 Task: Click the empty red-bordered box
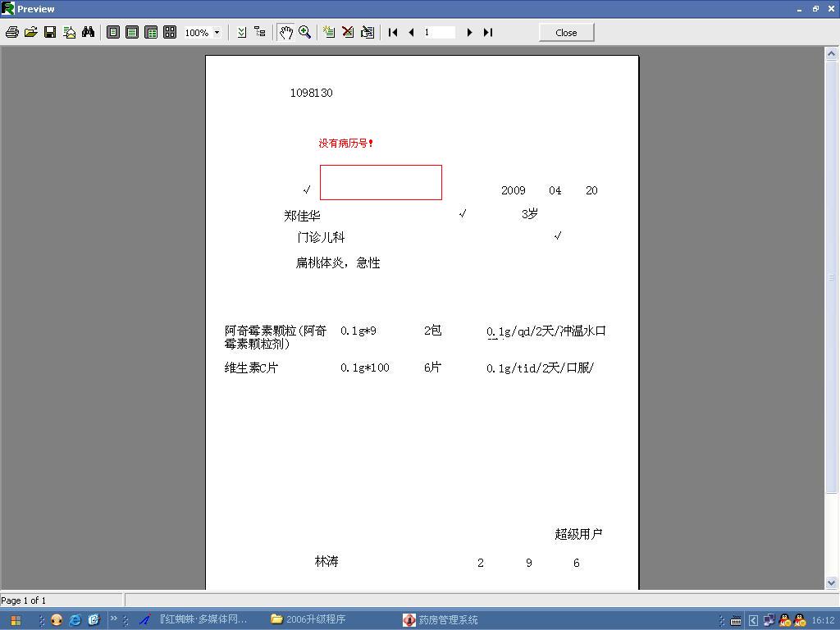tap(381, 182)
